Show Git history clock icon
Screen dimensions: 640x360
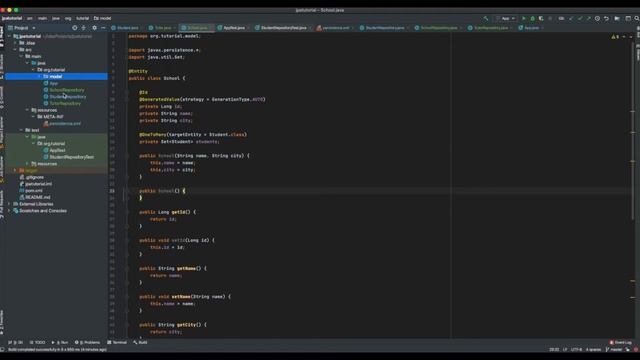pyautogui.click(x=597, y=18)
